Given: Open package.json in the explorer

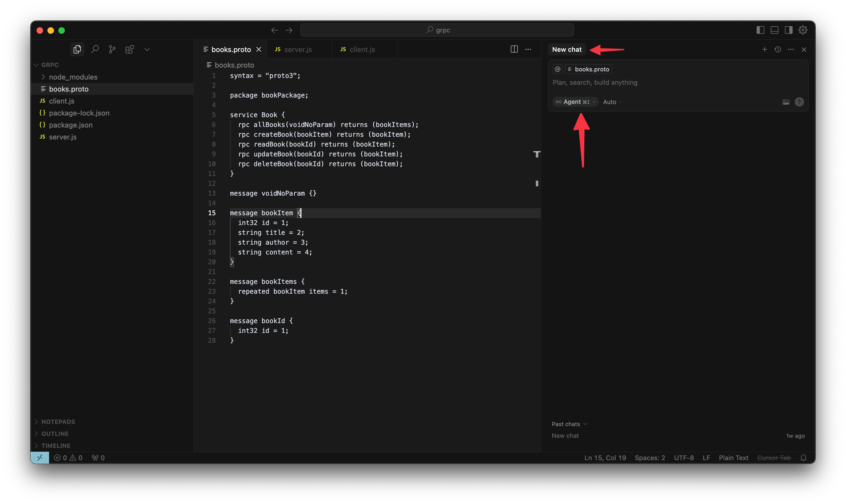Looking at the screenshot, I should pos(71,125).
